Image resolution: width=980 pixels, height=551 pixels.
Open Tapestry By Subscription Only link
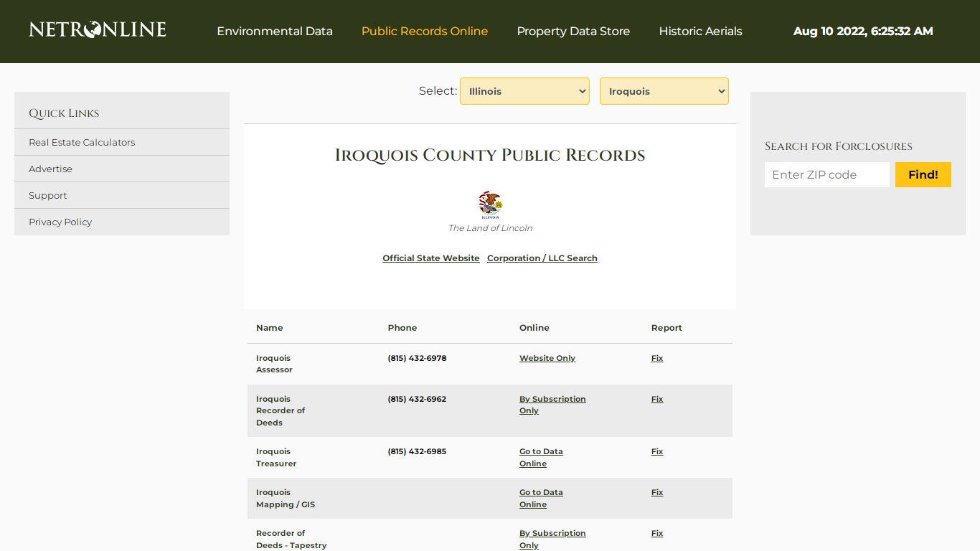click(552, 539)
